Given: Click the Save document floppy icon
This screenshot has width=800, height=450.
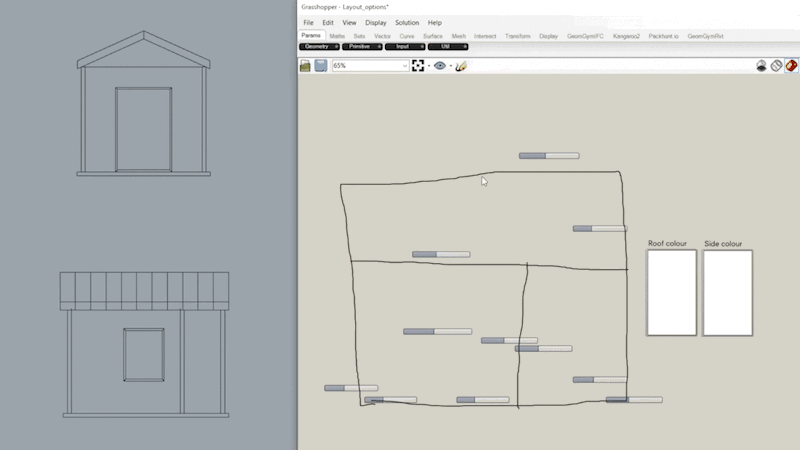Looking at the screenshot, I should pyautogui.click(x=321, y=66).
